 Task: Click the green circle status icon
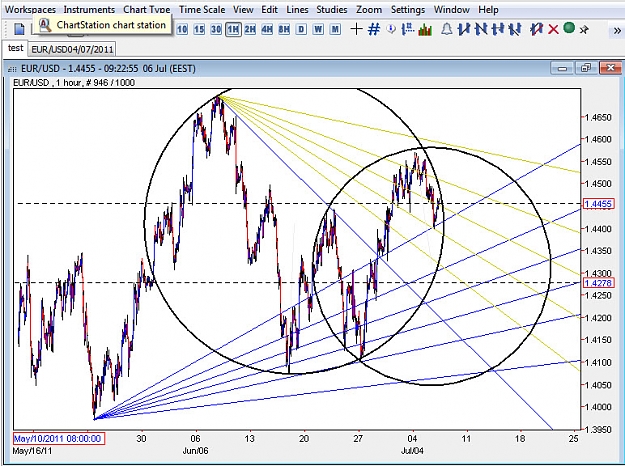tap(569, 28)
